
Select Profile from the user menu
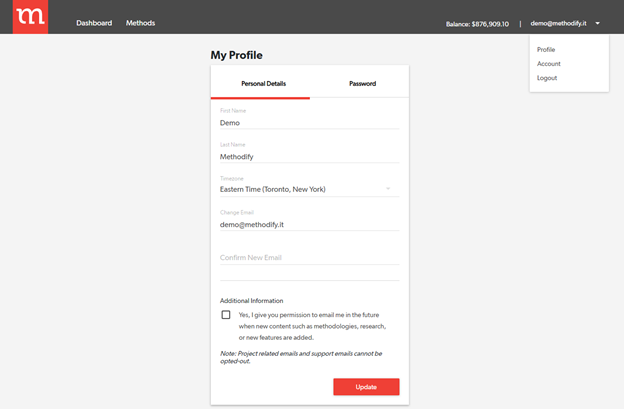click(x=546, y=49)
